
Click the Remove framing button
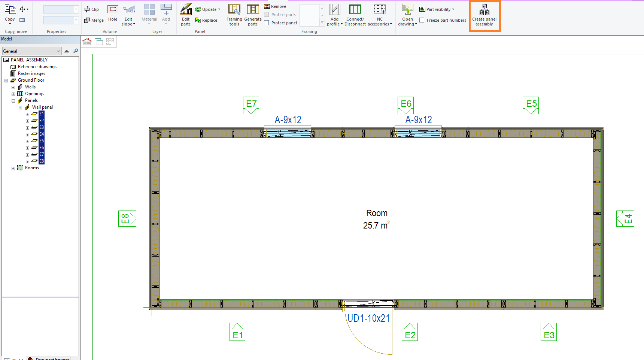pos(275,6)
